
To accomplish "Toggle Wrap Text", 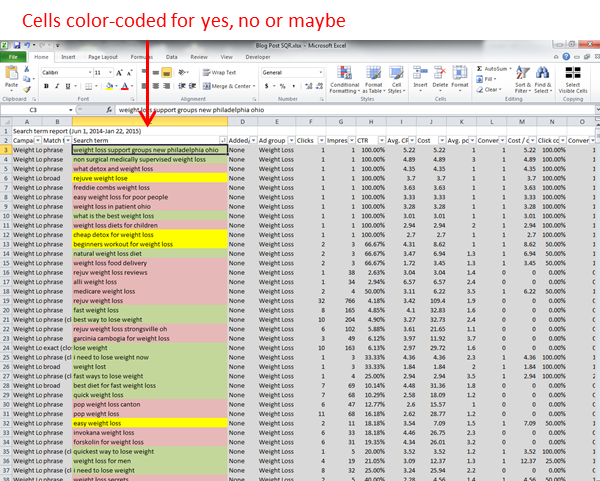I will coord(219,72).
